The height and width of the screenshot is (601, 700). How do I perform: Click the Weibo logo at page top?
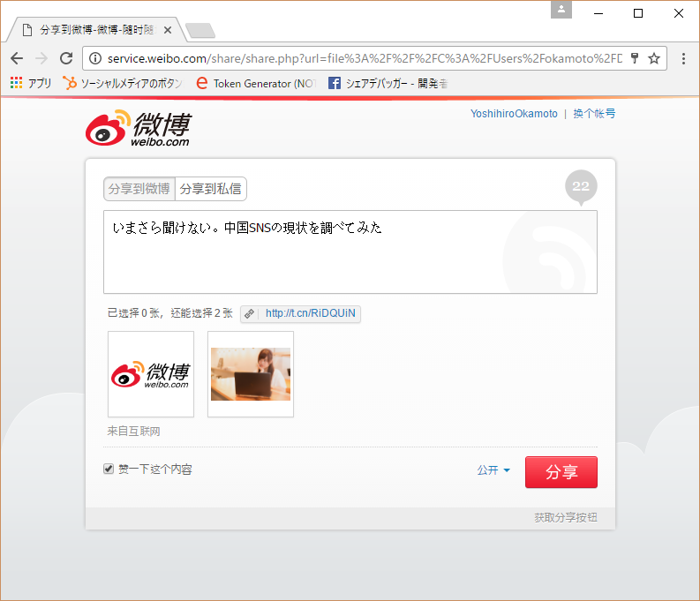click(x=139, y=128)
